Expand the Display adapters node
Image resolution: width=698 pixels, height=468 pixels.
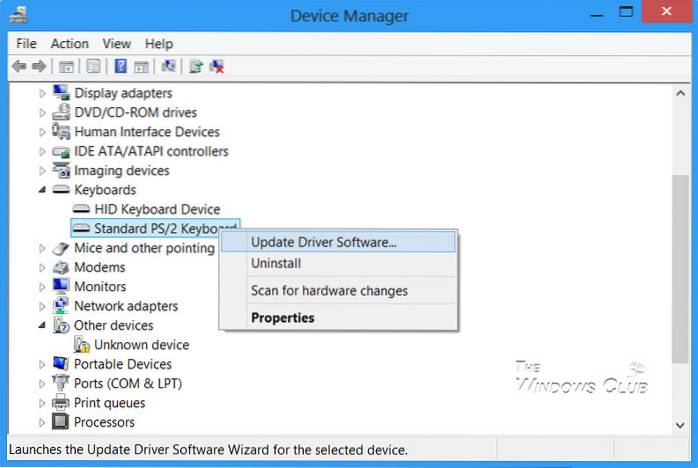click(x=42, y=93)
